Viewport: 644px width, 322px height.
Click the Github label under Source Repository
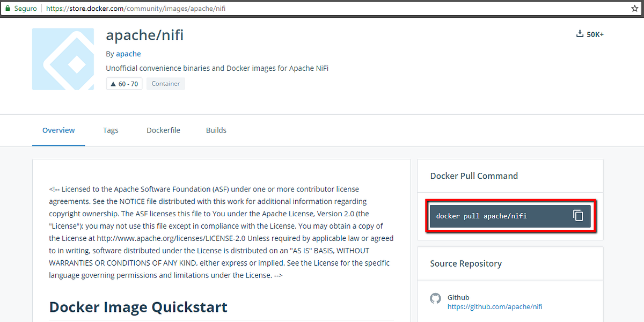(x=458, y=297)
